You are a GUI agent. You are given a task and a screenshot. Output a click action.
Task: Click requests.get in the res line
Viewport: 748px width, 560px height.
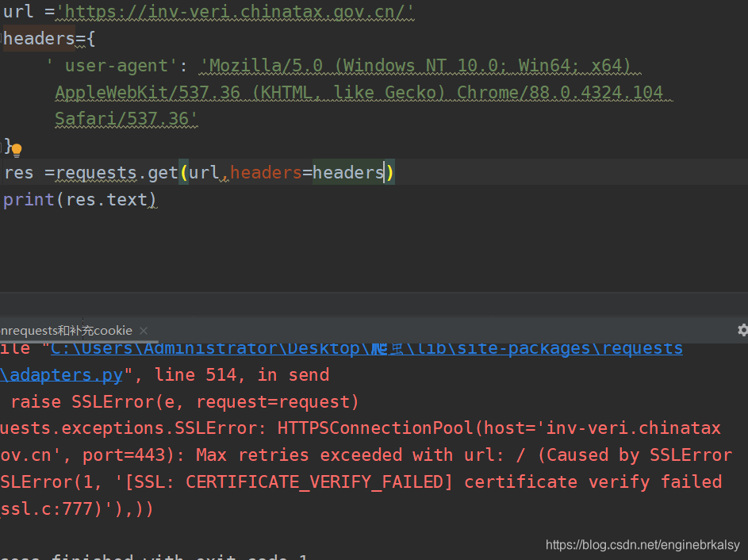point(117,173)
